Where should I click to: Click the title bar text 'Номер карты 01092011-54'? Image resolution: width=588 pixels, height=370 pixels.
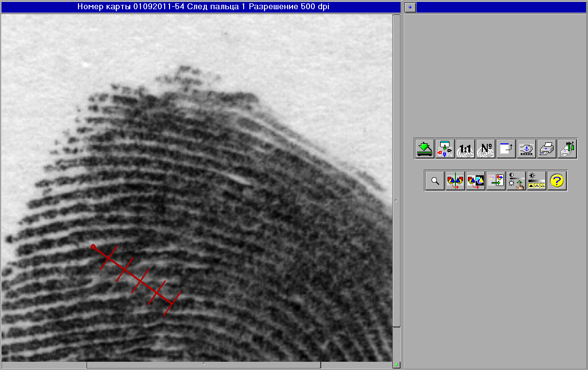[x=131, y=7]
